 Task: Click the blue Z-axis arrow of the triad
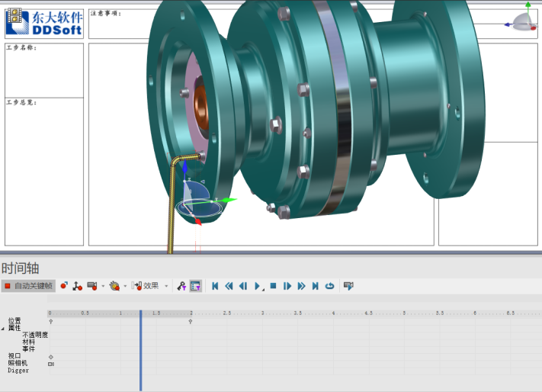[x=185, y=166]
